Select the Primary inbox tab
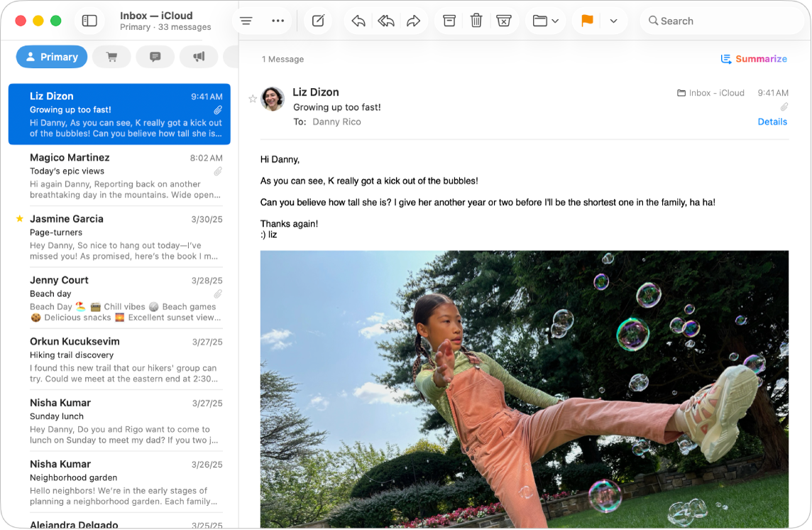This screenshot has width=812, height=530. click(x=51, y=56)
